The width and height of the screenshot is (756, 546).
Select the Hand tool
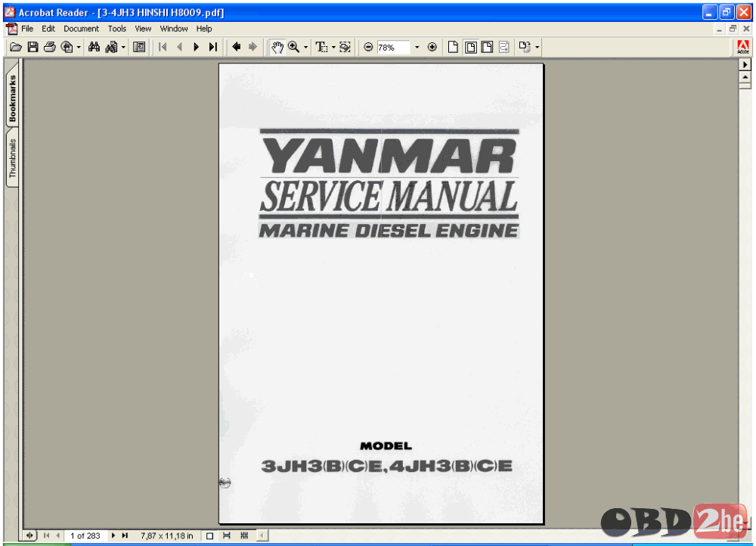point(277,48)
